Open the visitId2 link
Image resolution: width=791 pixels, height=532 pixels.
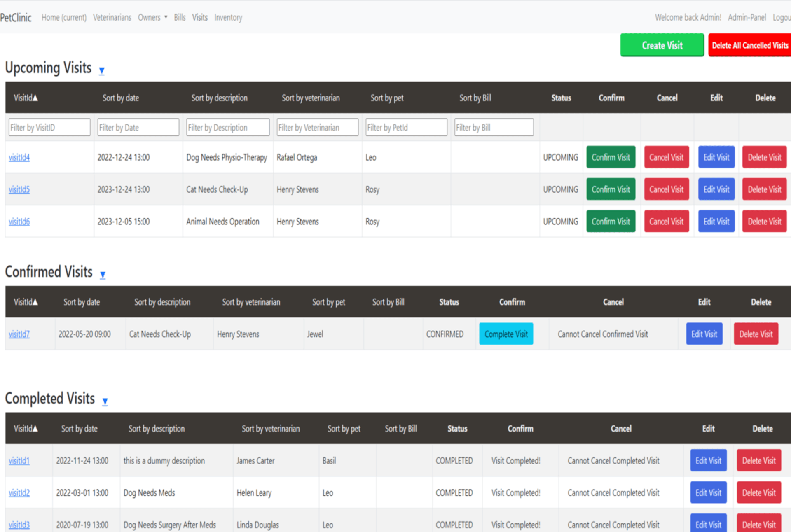tap(19, 493)
